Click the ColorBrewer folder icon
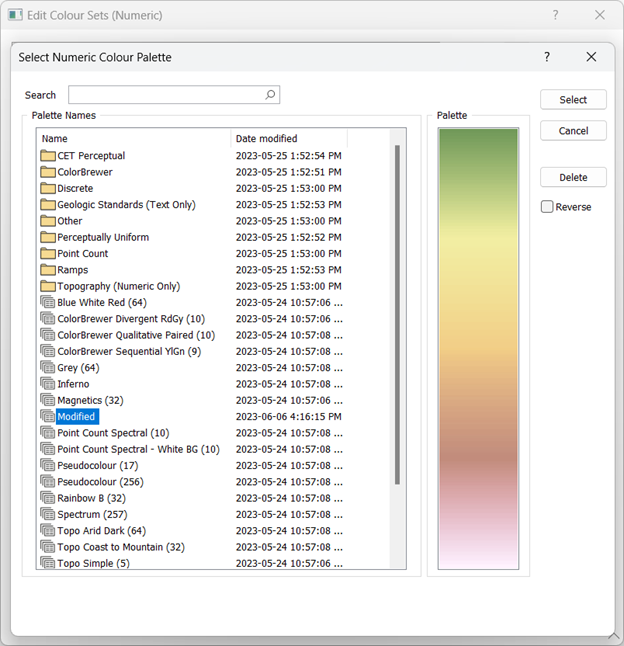 [x=47, y=172]
